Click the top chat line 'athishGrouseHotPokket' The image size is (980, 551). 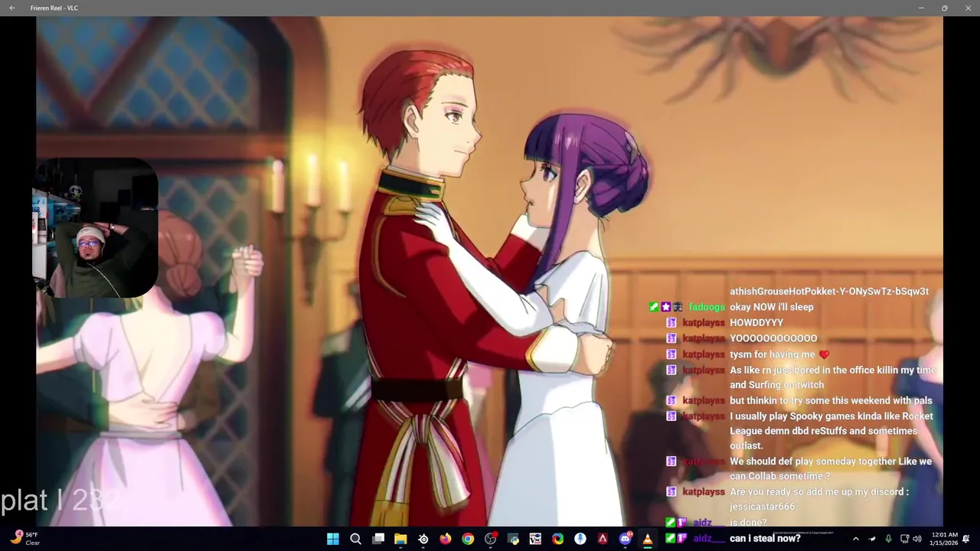(829, 292)
